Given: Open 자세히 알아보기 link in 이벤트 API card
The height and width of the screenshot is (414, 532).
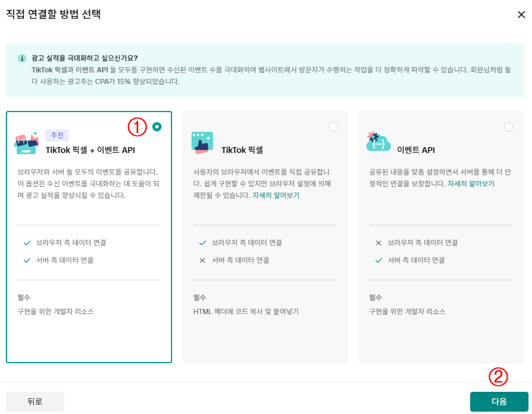Looking at the screenshot, I should 471,183.
